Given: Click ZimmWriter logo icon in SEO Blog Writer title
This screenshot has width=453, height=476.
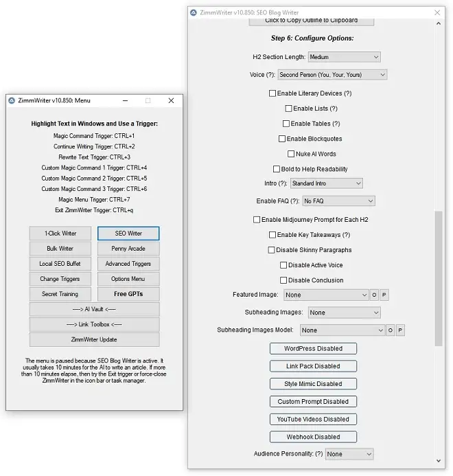Looking at the screenshot, I should click(x=194, y=12).
